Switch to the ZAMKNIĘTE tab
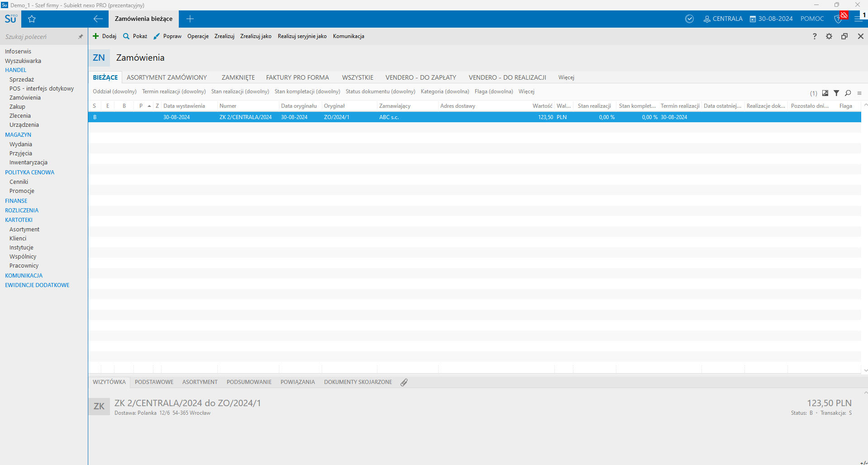 (238, 77)
